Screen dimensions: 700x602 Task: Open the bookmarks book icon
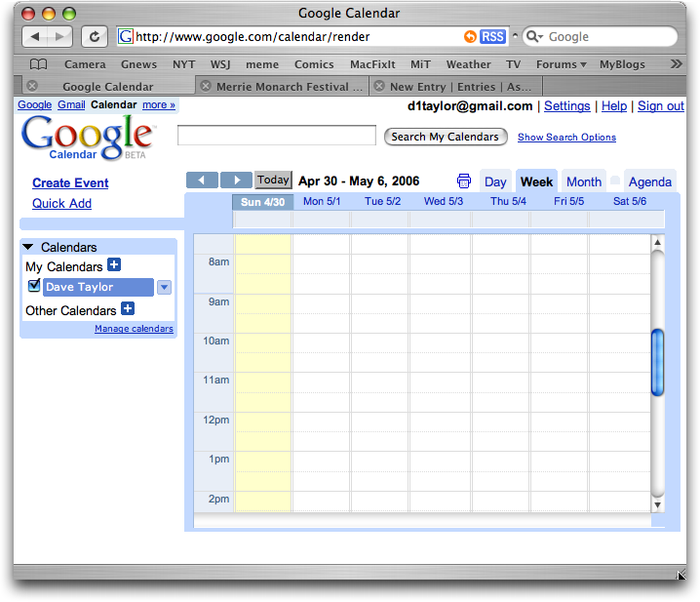pyautogui.click(x=38, y=64)
